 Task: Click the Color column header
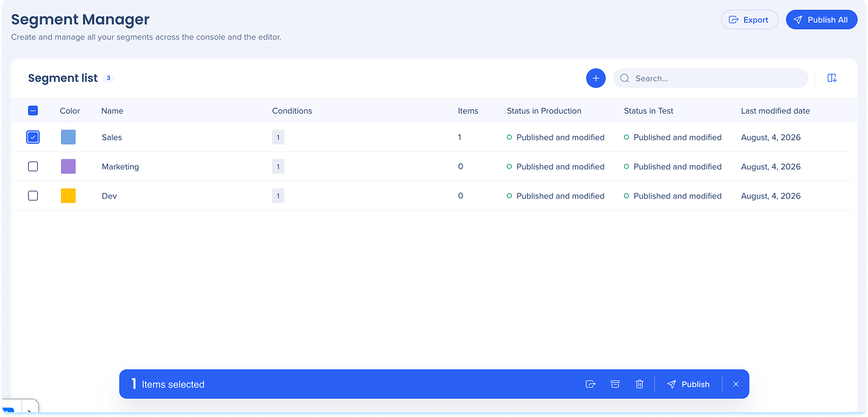(70, 111)
